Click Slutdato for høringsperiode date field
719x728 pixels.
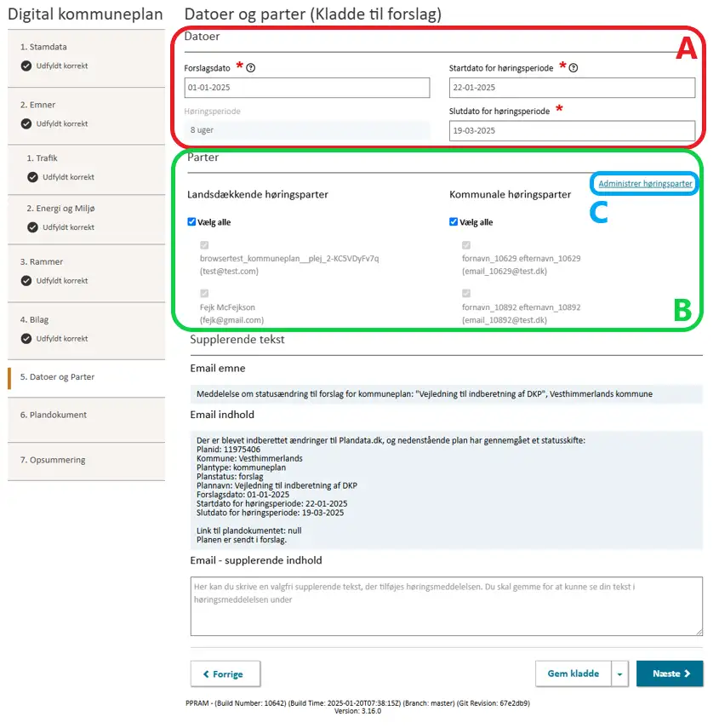click(572, 130)
